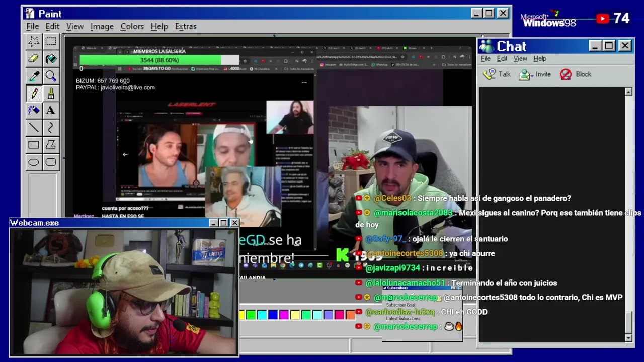Click the green members goal progress bar
The width and height of the screenshot is (644, 362).
click(x=159, y=60)
